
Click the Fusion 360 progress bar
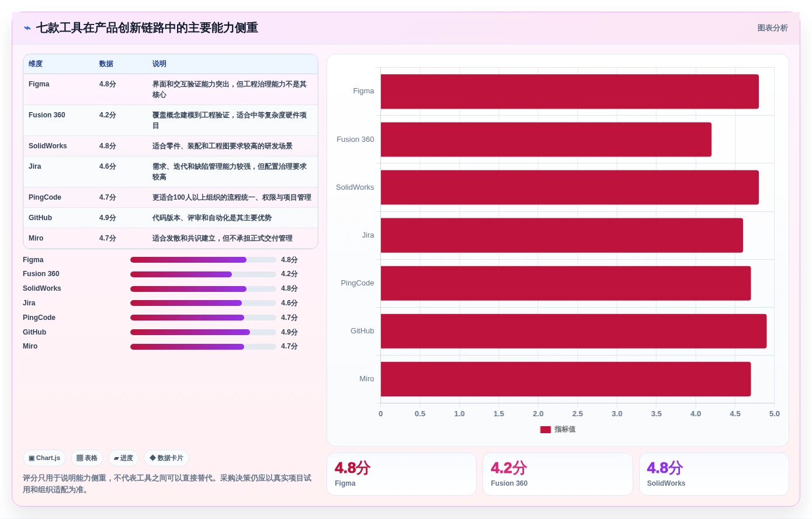point(203,274)
